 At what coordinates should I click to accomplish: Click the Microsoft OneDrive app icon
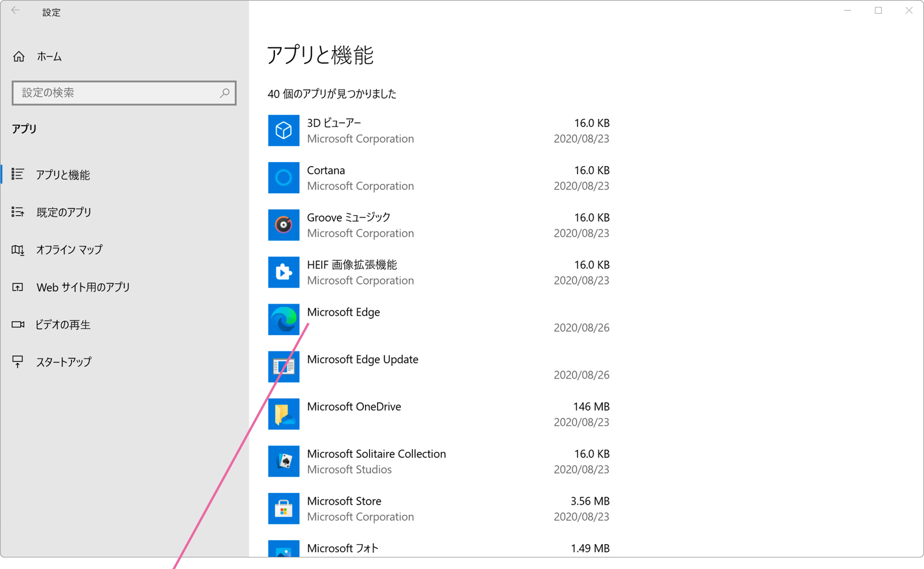click(x=284, y=414)
